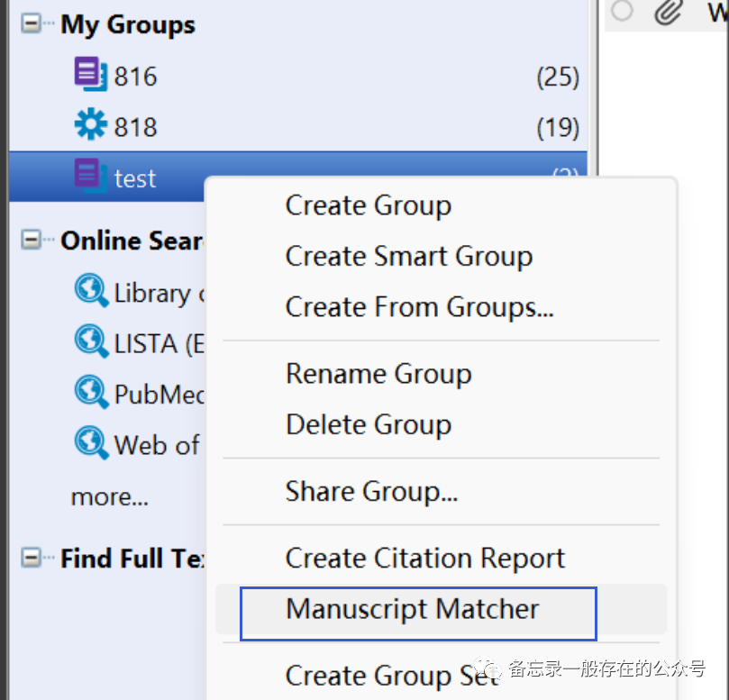Collapse the My Groups section
Viewport: 729px width, 700px height.
tap(32, 23)
